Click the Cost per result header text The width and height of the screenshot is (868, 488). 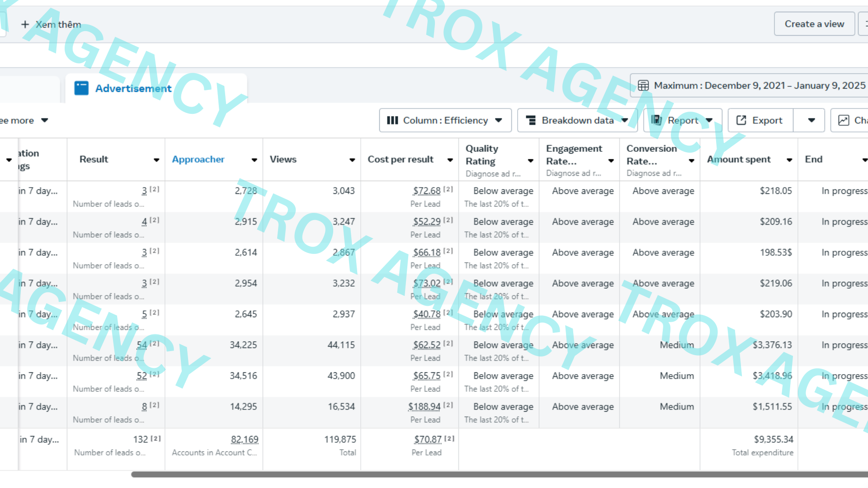[401, 159]
